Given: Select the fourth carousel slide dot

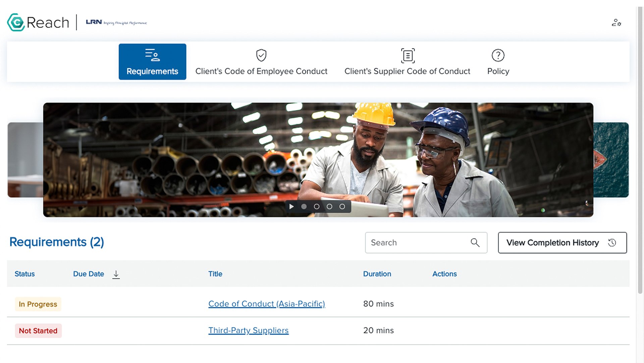Looking at the screenshot, I should click(342, 207).
